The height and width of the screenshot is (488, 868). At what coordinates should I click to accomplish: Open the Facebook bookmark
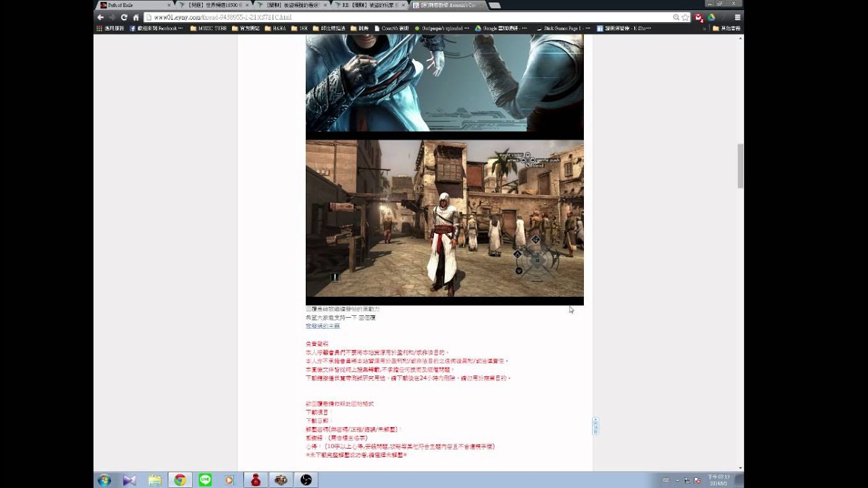156,28
